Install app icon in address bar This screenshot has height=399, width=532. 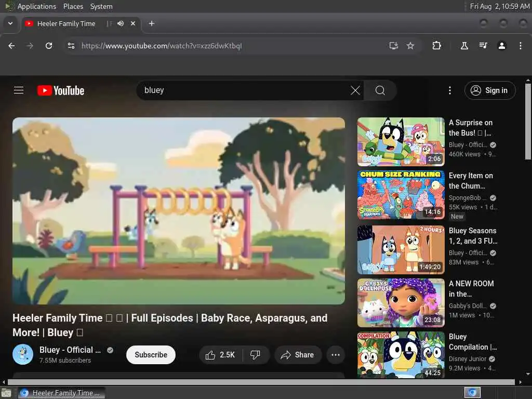394,46
